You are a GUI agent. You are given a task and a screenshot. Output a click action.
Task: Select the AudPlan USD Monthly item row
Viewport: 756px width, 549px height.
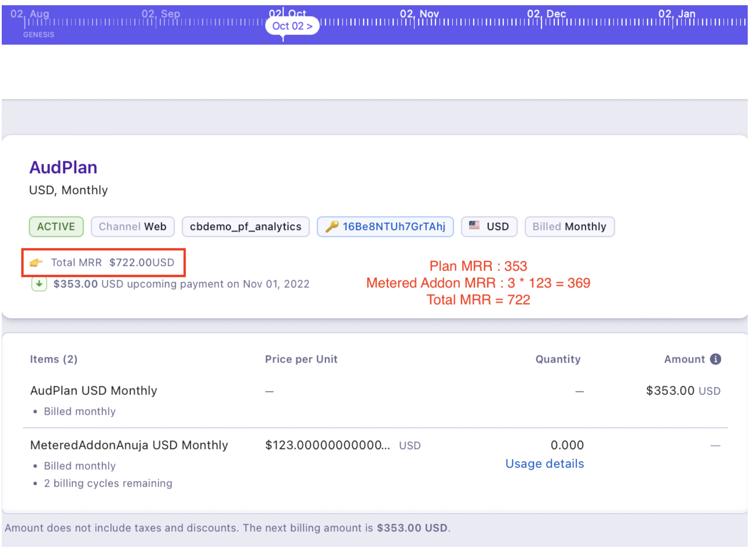(375, 400)
